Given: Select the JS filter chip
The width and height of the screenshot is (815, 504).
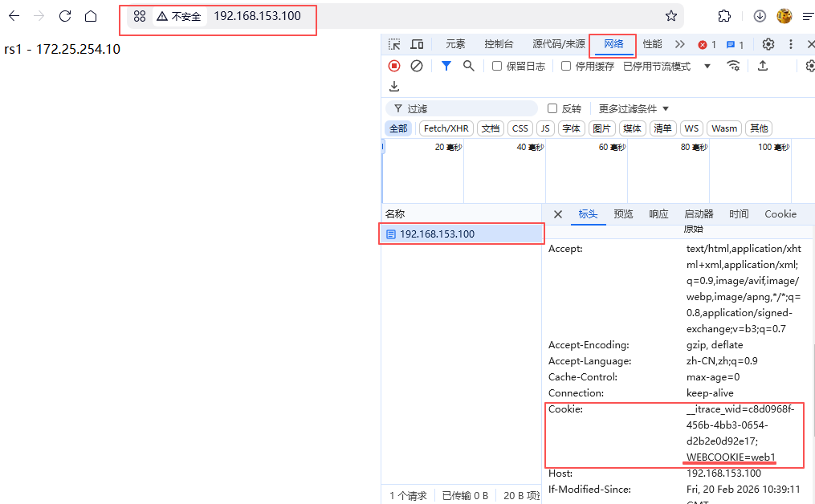Looking at the screenshot, I should point(545,128).
